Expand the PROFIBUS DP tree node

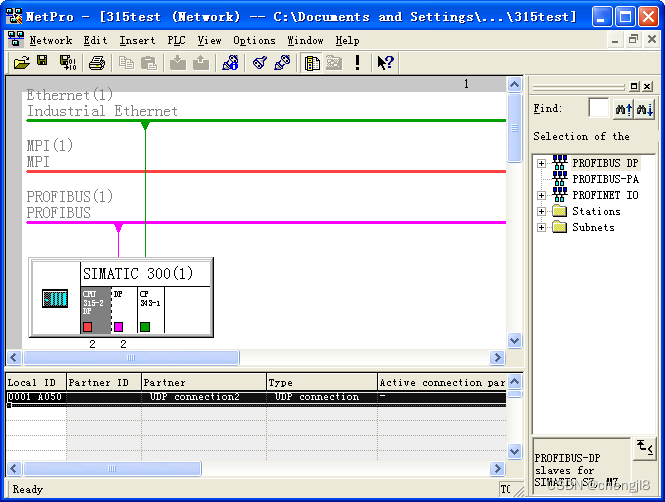click(541, 163)
